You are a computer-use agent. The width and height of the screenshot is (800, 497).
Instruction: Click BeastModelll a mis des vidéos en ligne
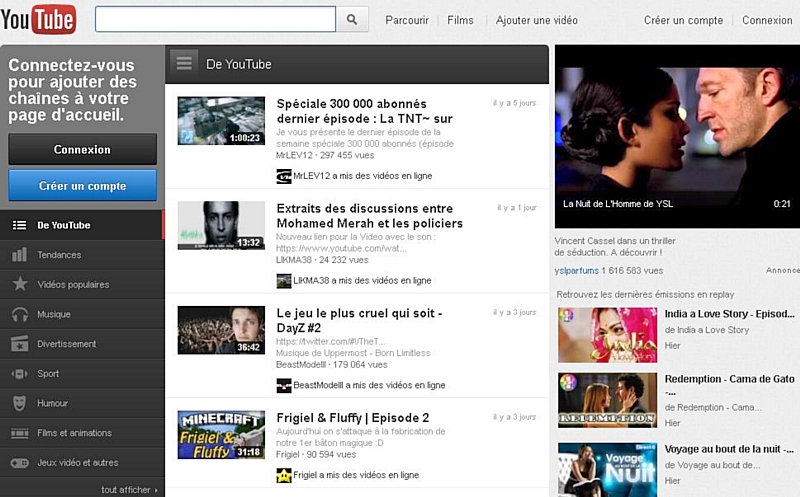(x=369, y=385)
